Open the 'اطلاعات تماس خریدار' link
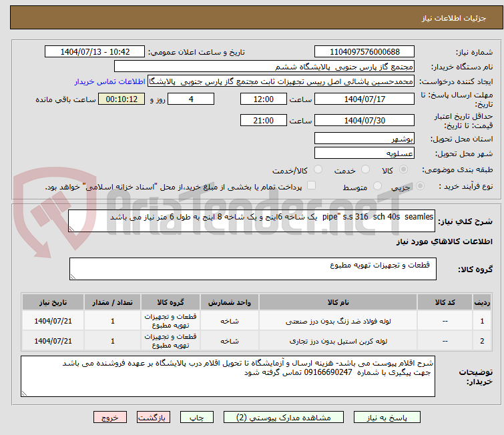 (x=109, y=81)
